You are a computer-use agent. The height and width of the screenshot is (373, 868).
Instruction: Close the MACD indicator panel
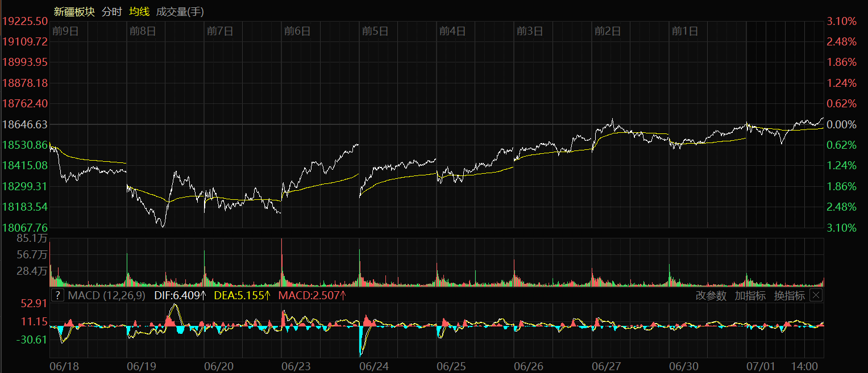tap(816, 295)
